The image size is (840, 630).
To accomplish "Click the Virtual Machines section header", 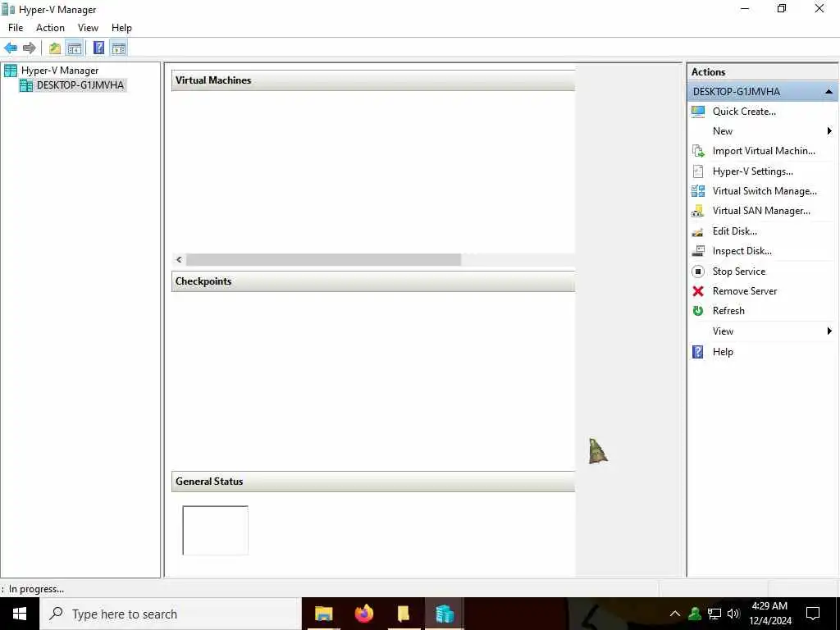I will pos(373,80).
